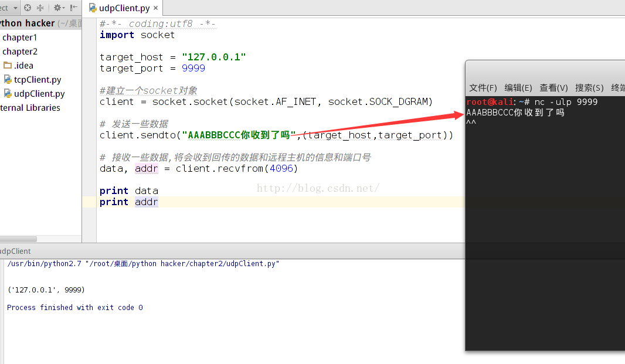Select udpClient.py in the project tree

pyautogui.click(x=39, y=94)
